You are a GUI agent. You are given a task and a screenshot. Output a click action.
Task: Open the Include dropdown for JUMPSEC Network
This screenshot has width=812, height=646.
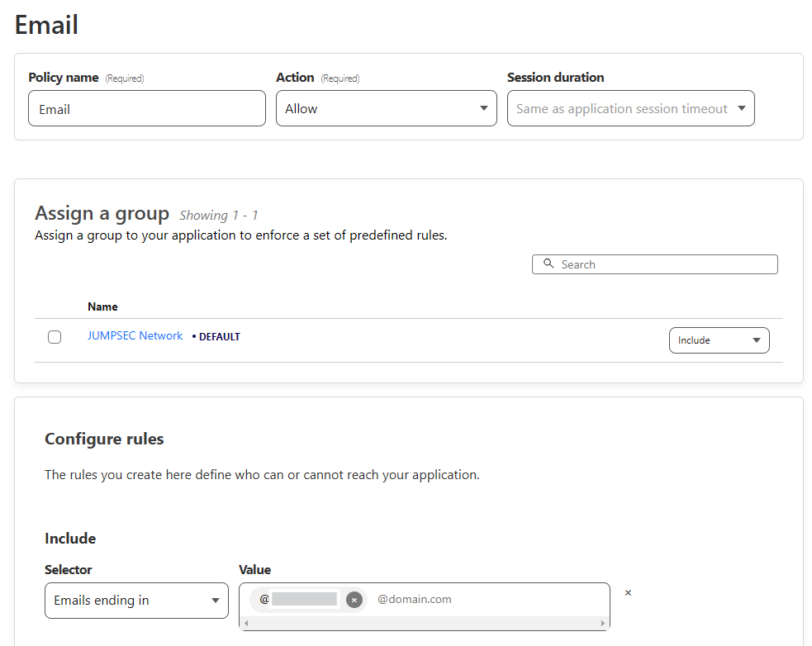719,340
